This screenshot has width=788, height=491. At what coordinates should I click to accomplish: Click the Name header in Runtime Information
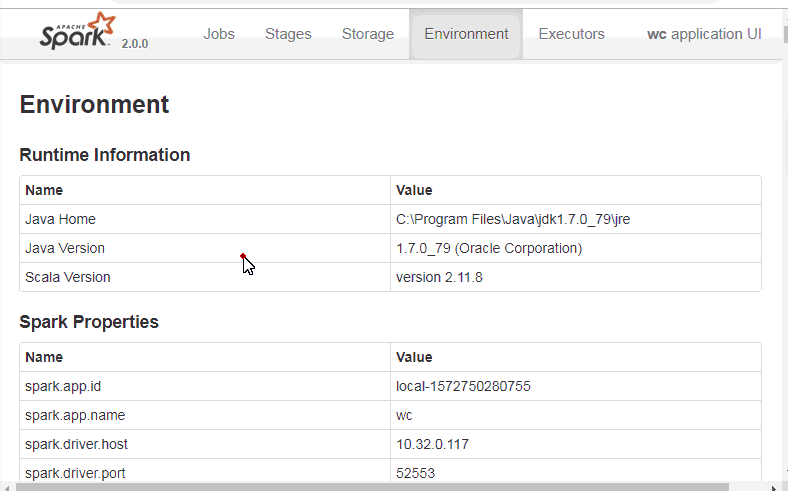(x=44, y=190)
